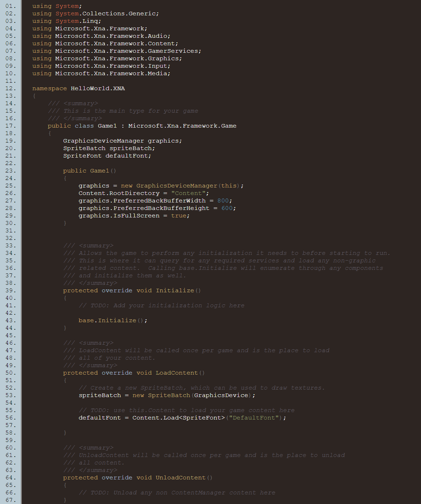Click 'namespace HelloWorld.XNA' declaration

point(78,88)
